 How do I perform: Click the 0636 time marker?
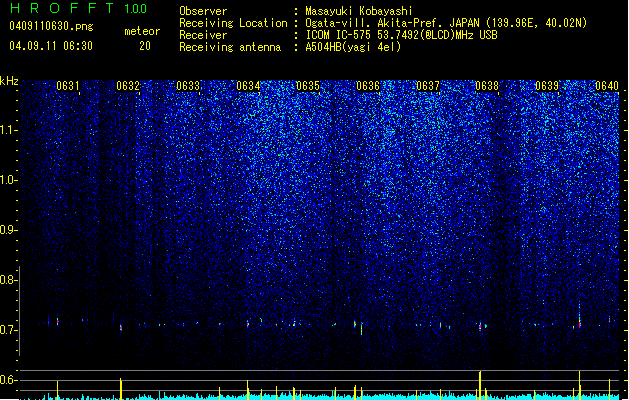point(368,86)
